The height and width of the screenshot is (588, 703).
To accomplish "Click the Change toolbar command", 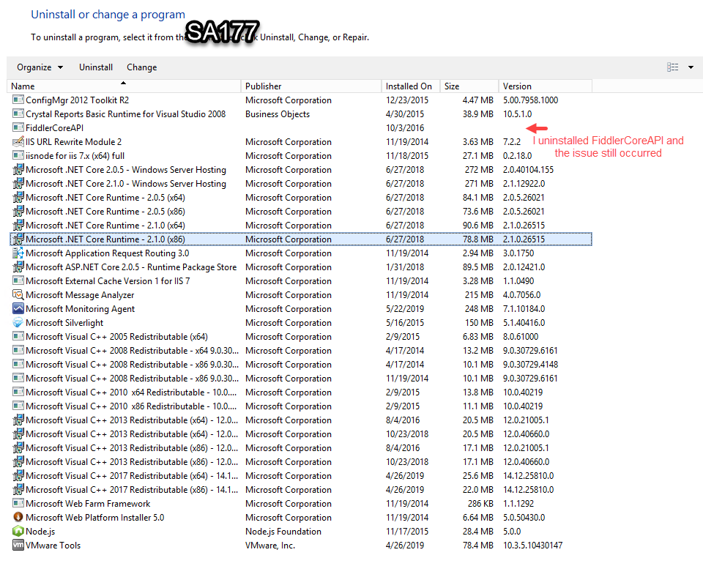I will (141, 67).
